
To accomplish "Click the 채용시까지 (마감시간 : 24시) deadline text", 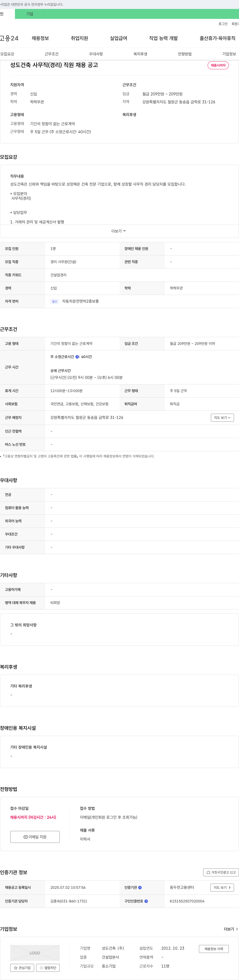I will tap(33, 817).
